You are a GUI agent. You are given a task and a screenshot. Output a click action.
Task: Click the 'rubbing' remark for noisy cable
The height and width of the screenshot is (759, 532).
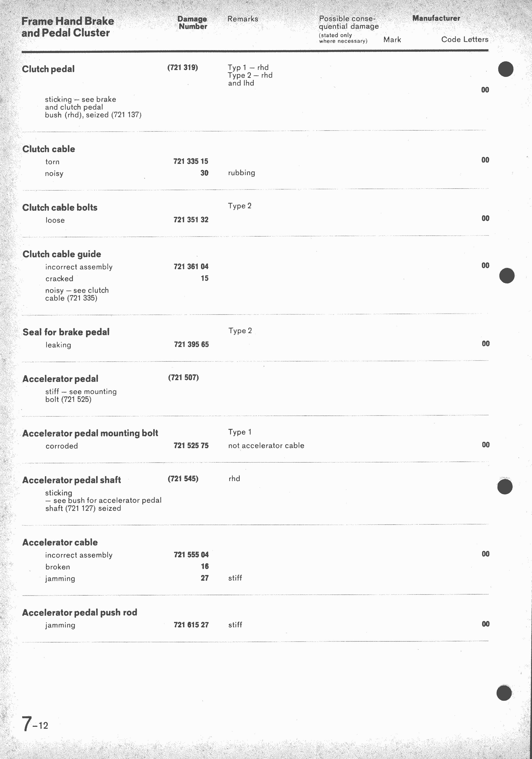point(241,173)
